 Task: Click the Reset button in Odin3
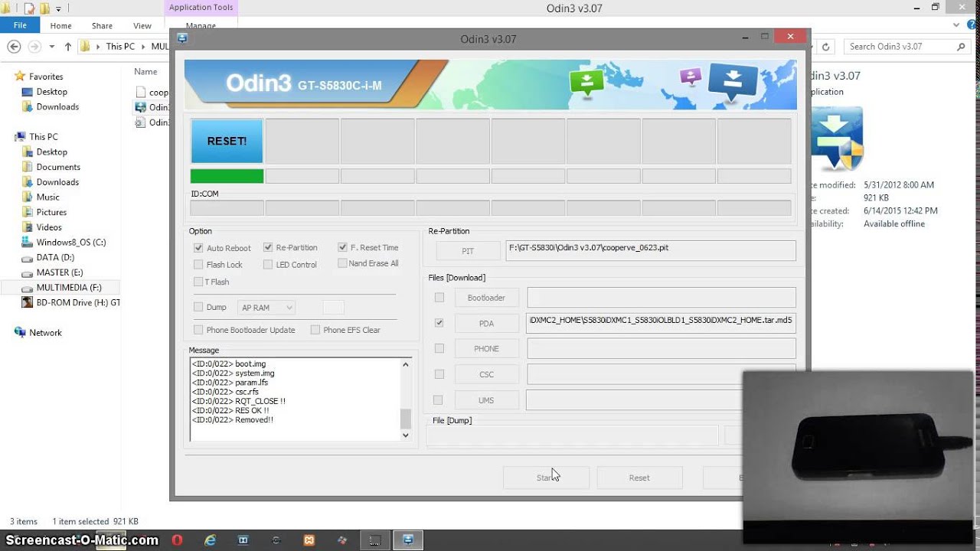(639, 478)
